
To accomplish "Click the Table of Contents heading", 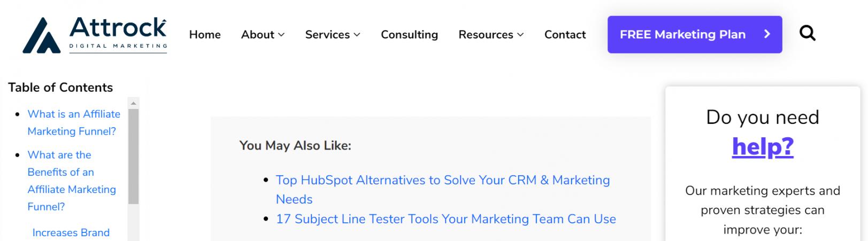I will tap(60, 88).
